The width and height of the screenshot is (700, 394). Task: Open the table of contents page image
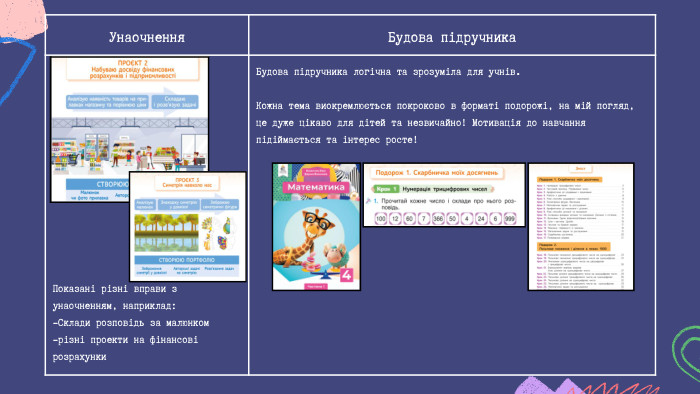point(581,227)
